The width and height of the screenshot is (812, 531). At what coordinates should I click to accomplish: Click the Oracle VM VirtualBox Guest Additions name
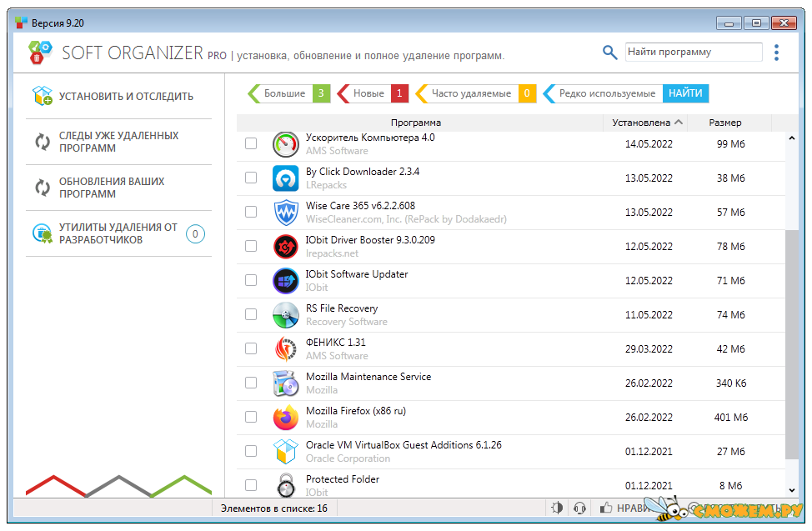click(403, 445)
